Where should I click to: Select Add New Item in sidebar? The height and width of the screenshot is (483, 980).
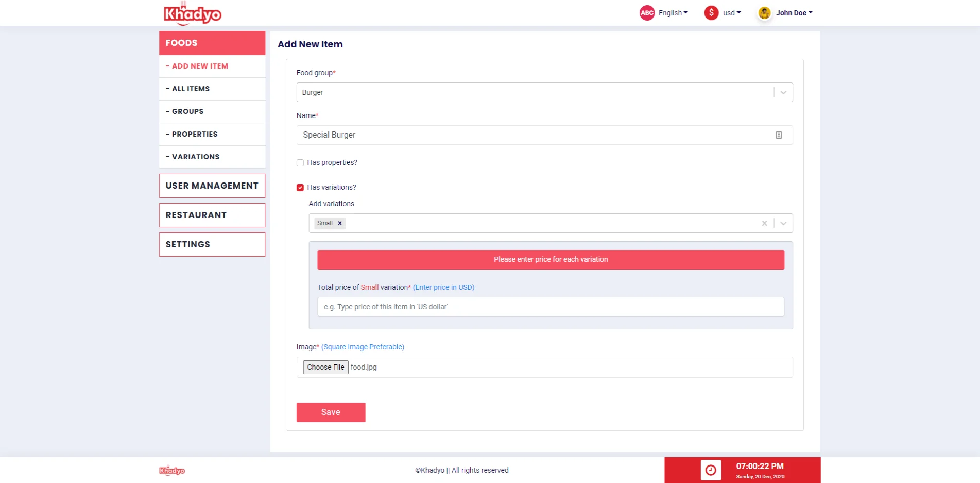[212, 66]
